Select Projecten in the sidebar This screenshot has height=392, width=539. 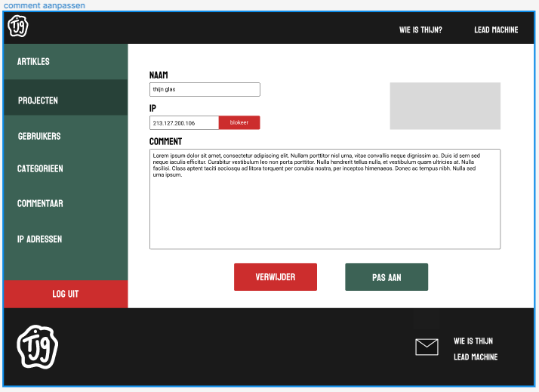click(38, 100)
